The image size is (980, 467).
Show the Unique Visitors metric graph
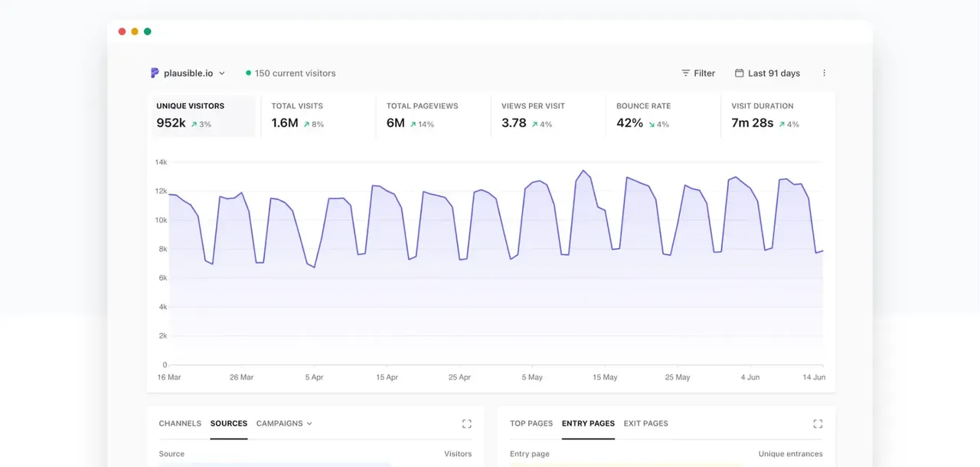203,116
